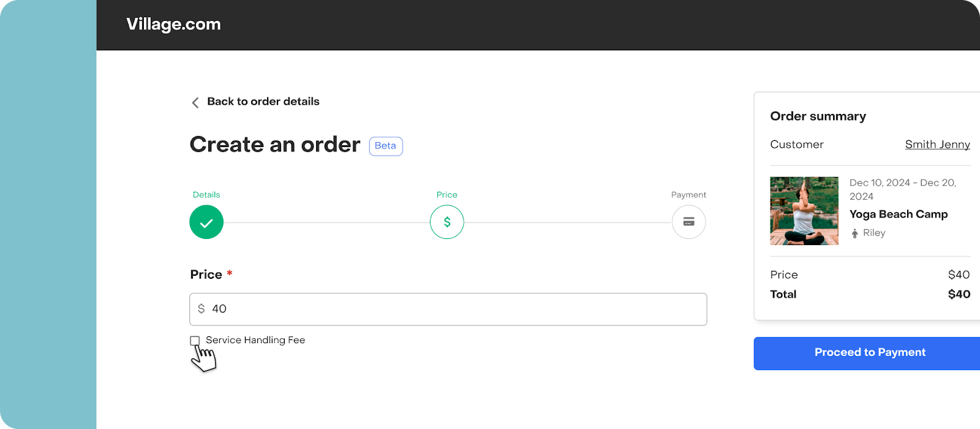Image resolution: width=980 pixels, height=429 pixels.
Task: Click the Village.com logo
Action: tap(173, 25)
